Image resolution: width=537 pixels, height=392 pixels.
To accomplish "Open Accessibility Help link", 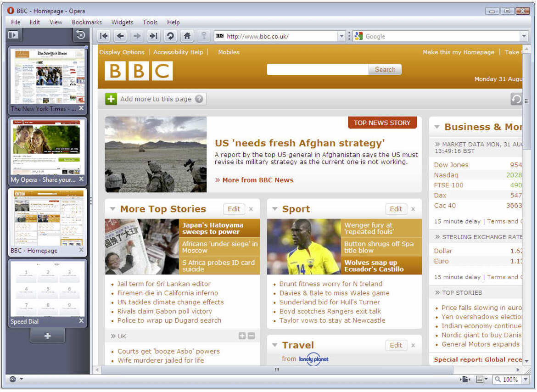I will (x=178, y=52).
